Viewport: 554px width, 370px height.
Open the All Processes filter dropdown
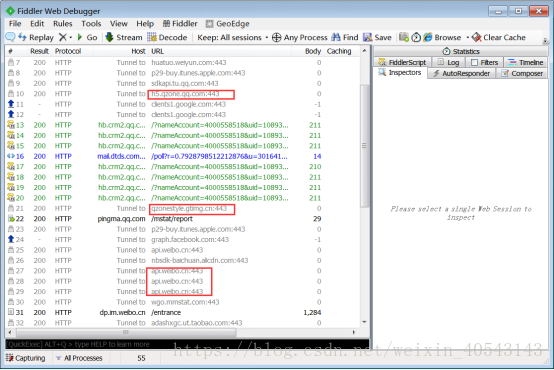(79, 358)
